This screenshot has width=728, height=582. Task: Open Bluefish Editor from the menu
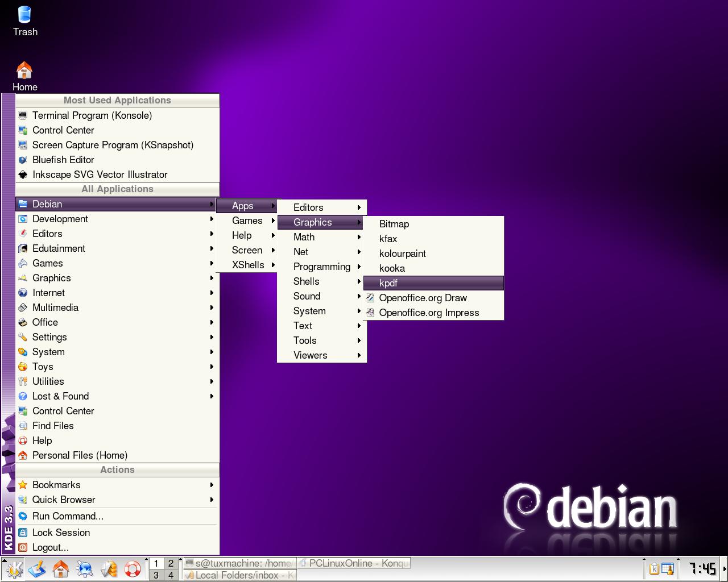click(117, 160)
